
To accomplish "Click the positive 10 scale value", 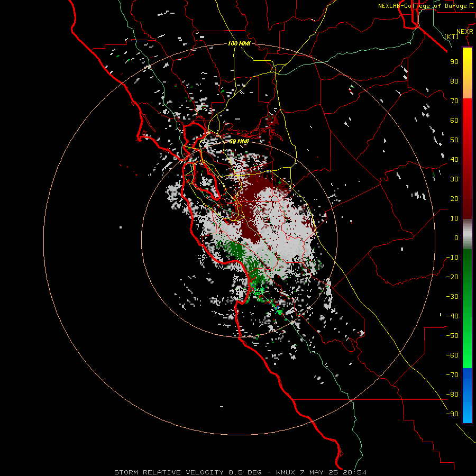I will (454, 218).
